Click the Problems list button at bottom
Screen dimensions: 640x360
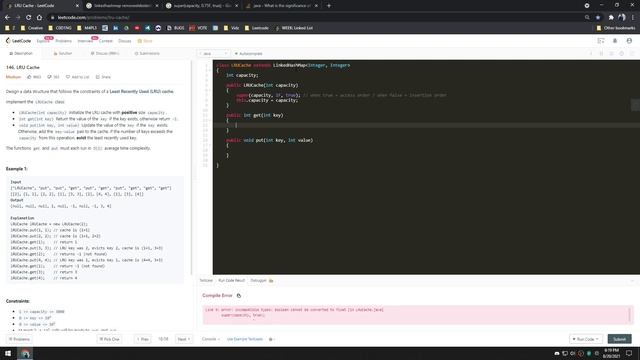pyautogui.click(x=19, y=339)
